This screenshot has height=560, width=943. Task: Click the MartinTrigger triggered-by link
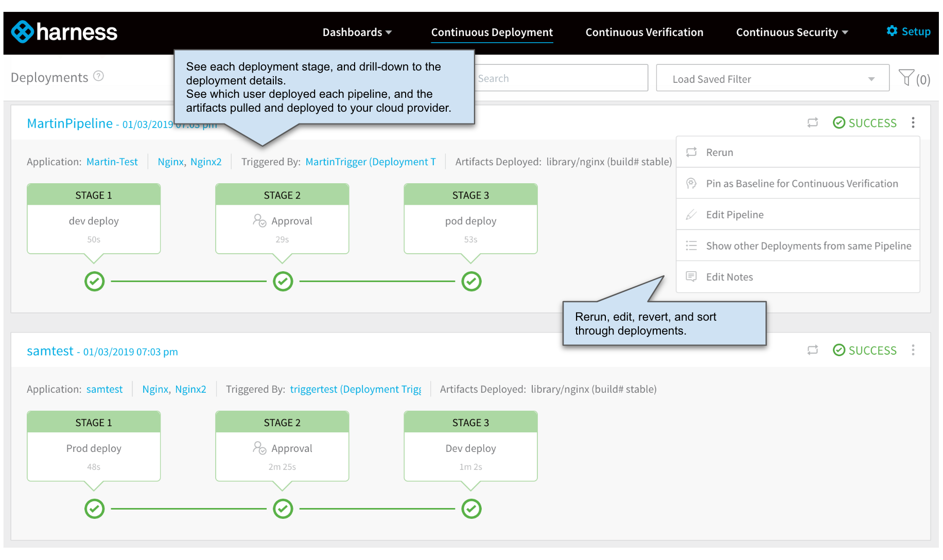click(371, 162)
